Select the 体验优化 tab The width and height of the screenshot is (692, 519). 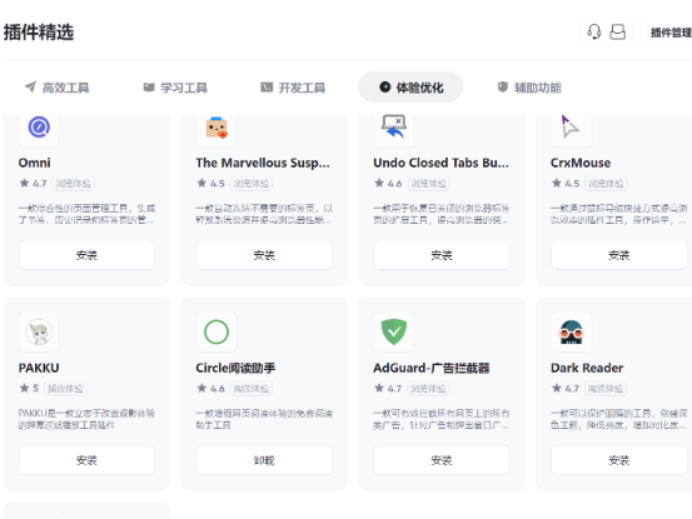pos(410,87)
